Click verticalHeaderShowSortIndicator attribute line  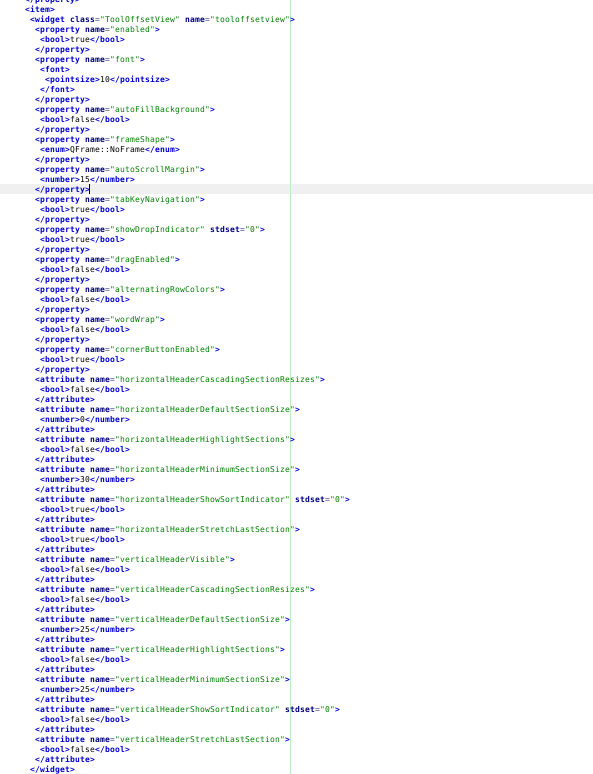[x=187, y=709]
